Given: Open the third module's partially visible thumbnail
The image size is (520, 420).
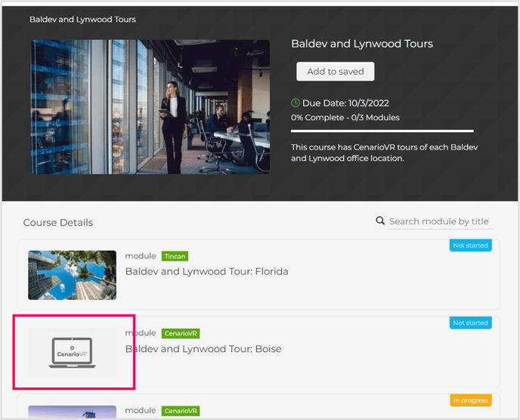Looking at the screenshot, I should (x=72, y=412).
